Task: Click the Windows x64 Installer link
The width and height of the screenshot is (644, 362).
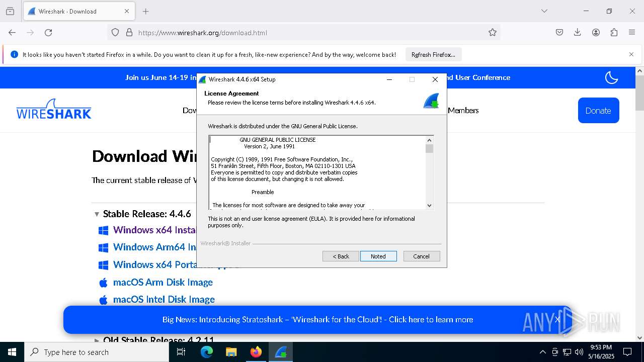Action: point(155,230)
